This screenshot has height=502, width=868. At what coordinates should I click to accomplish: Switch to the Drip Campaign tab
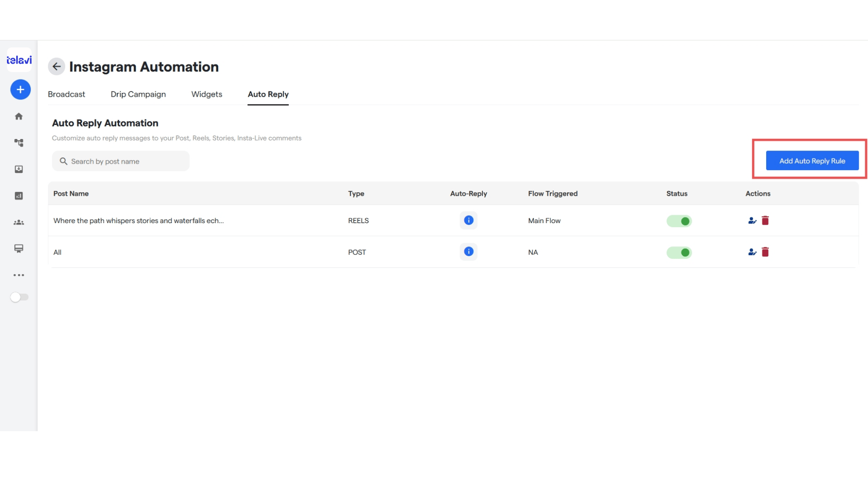coord(138,94)
